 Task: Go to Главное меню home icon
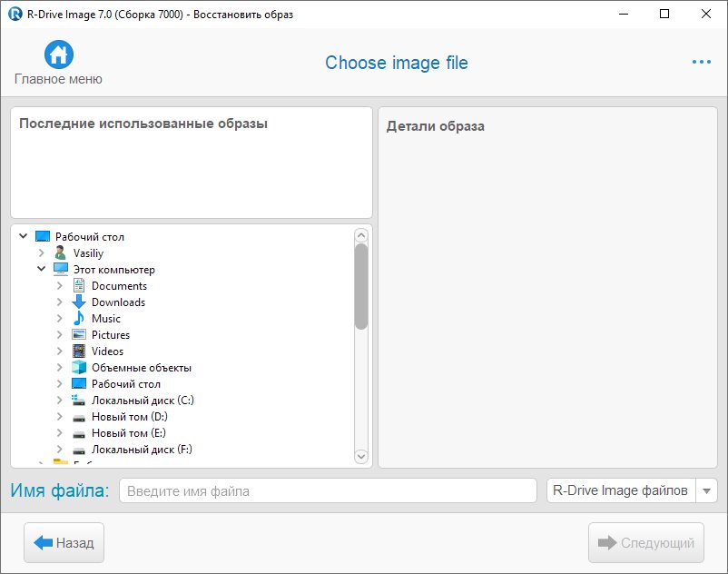point(58,54)
